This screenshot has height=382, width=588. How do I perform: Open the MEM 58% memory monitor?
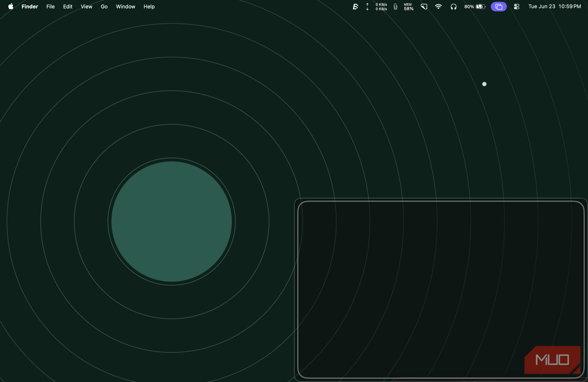coord(408,7)
